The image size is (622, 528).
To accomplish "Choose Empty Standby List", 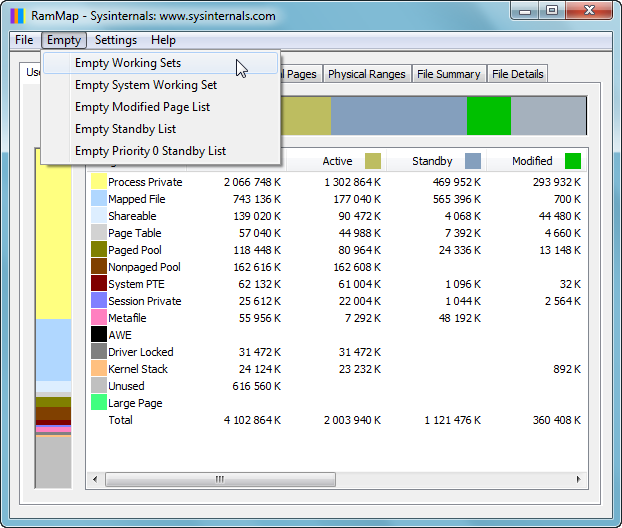I will click(x=161, y=129).
